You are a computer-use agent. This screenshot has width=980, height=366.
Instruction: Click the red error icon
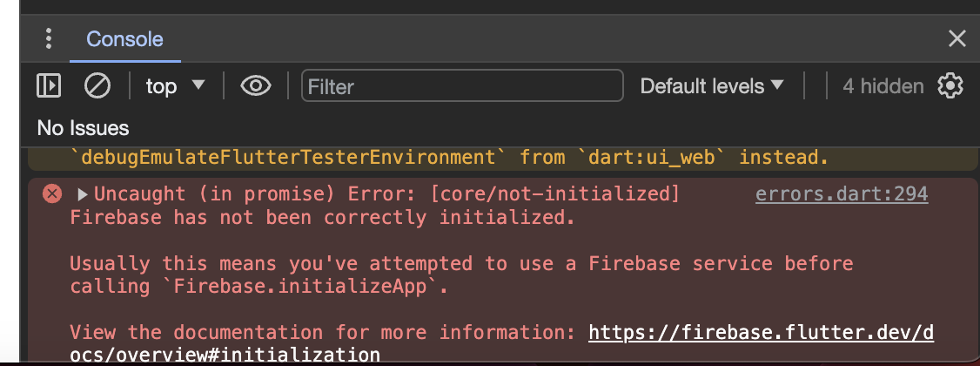[52, 193]
